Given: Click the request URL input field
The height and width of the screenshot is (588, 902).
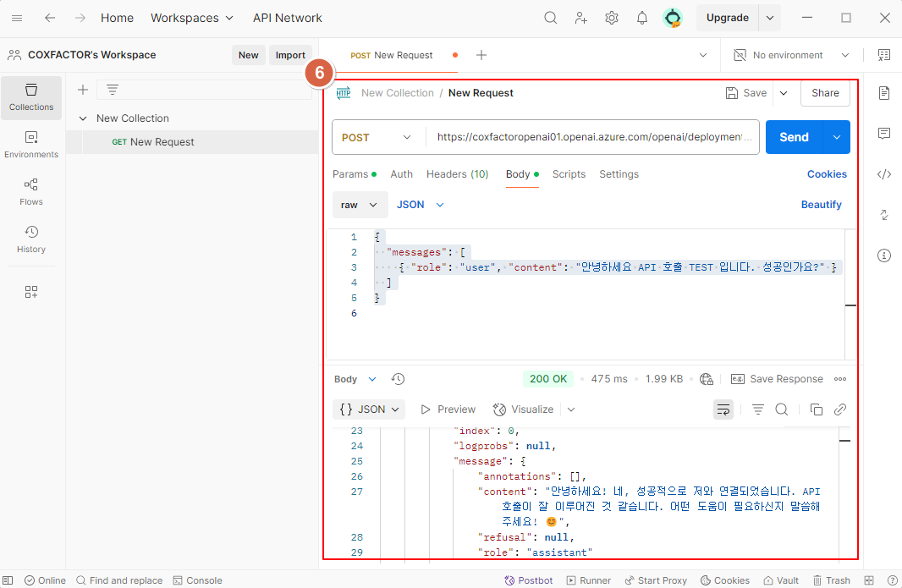Looking at the screenshot, I should (x=593, y=138).
